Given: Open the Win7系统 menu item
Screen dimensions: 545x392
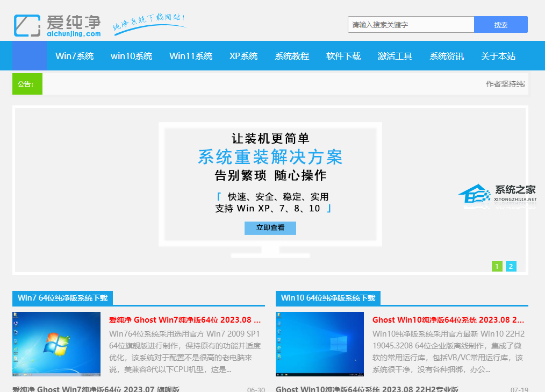Looking at the screenshot, I should [x=74, y=56].
